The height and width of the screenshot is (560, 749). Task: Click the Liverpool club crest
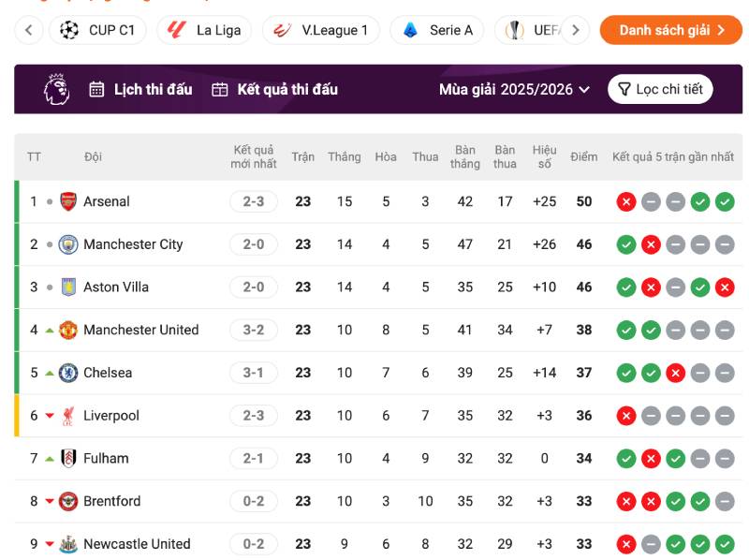click(68, 416)
